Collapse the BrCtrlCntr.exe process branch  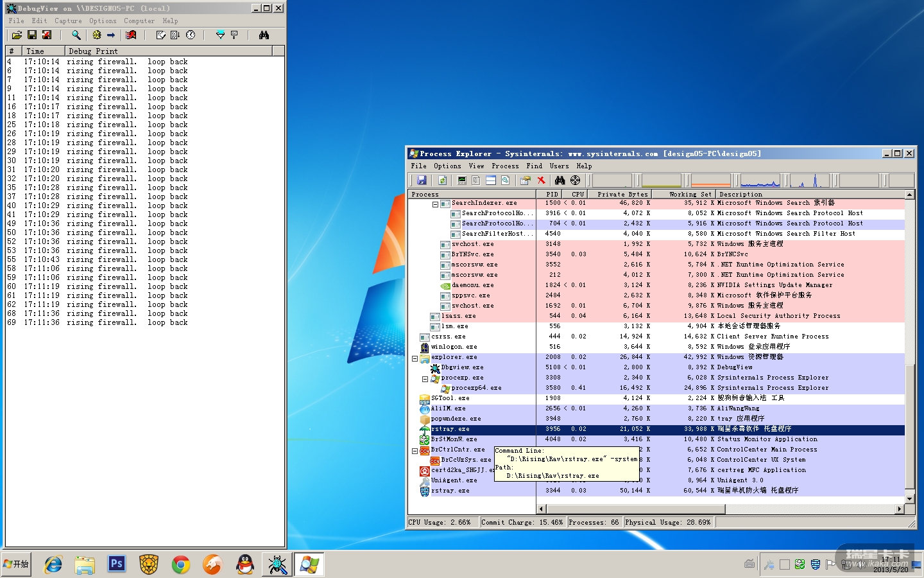pos(415,451)
